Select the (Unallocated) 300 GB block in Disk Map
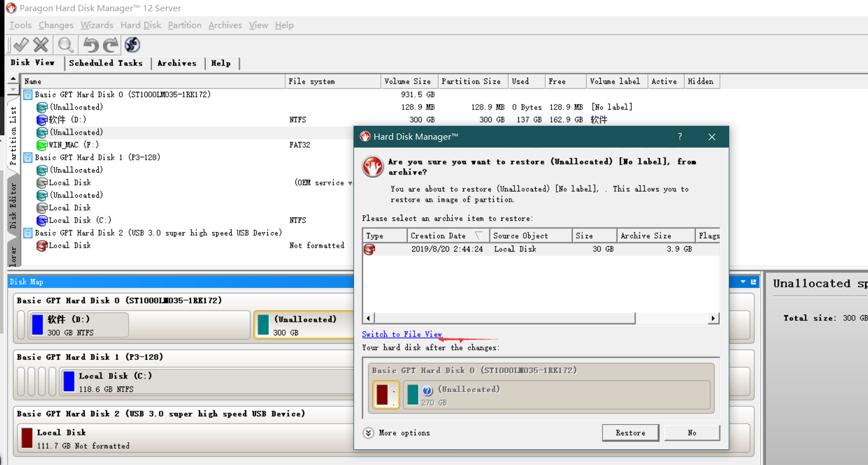The height and width of the screenshot is (465, 868). point(304,325)
